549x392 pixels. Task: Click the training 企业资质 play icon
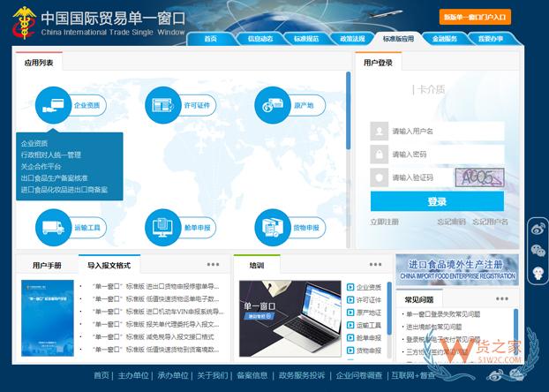click(x=350, y=287)
